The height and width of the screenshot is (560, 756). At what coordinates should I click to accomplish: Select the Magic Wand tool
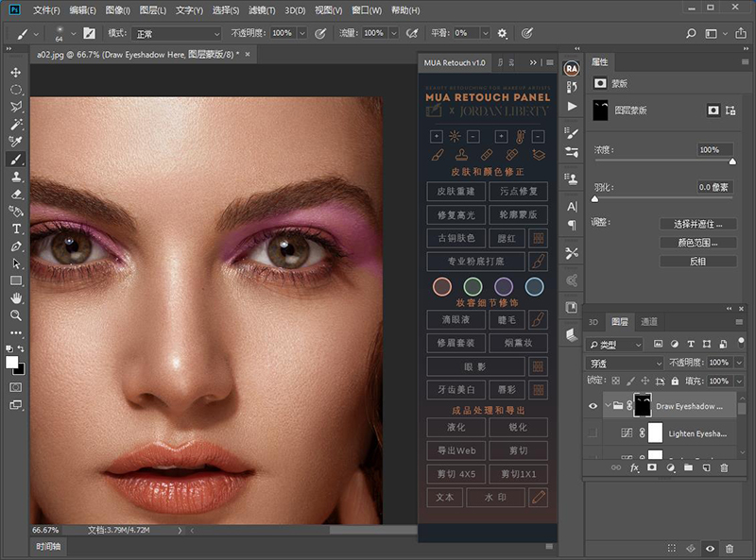(16, 125)
